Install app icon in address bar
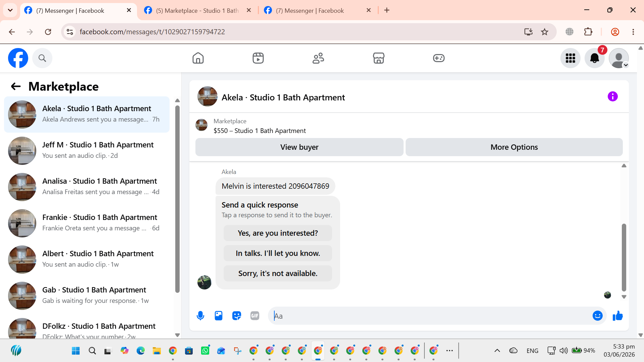 point(528,32)
